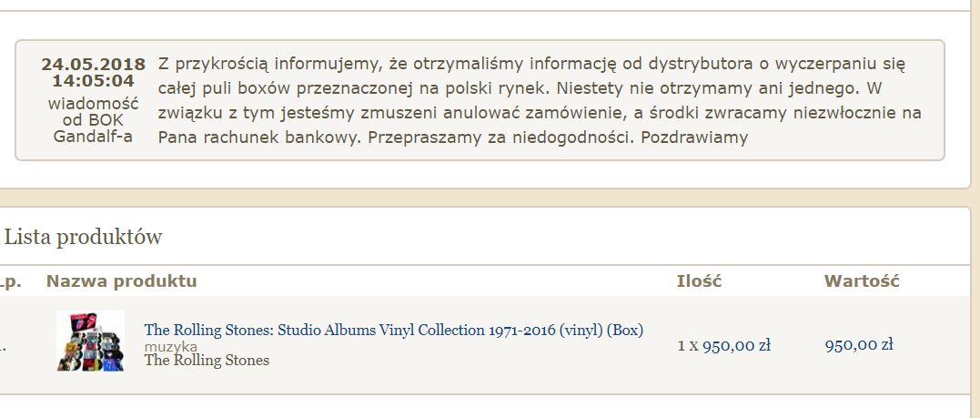Click 'The Rolling Stones' artist name below the title
The image size is (980, 418).
pyautogui.click(x=207, y=360)
